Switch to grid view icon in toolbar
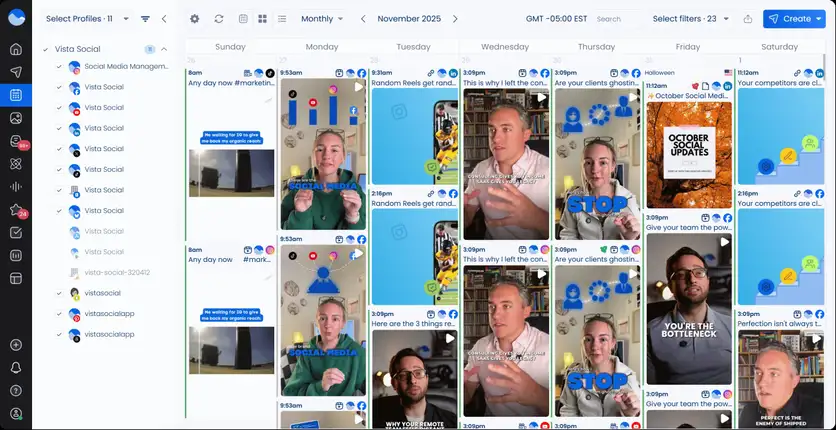This screenshot has width=836, height=430. click(262, 19)
